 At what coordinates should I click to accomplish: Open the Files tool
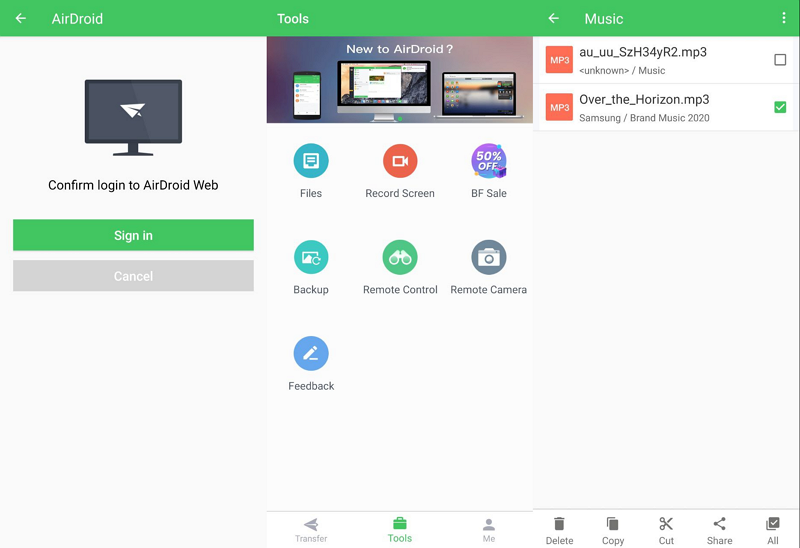[311, 161]
